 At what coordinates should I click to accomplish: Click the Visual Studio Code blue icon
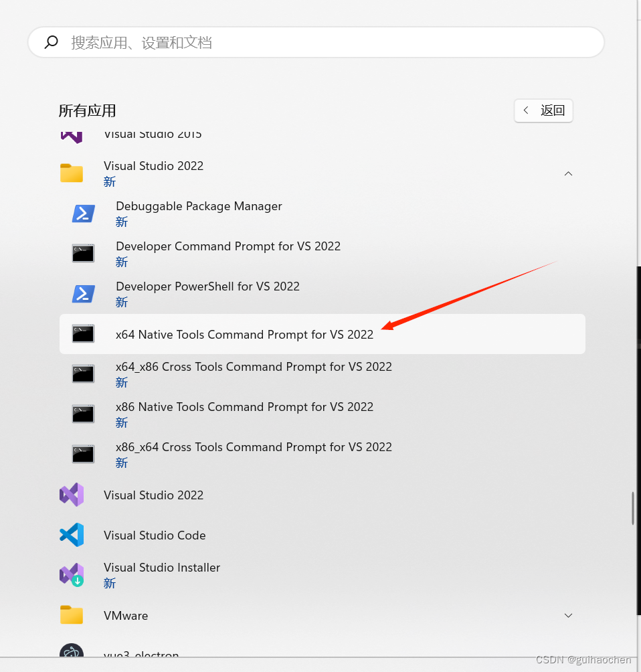(x=72, y=535)
